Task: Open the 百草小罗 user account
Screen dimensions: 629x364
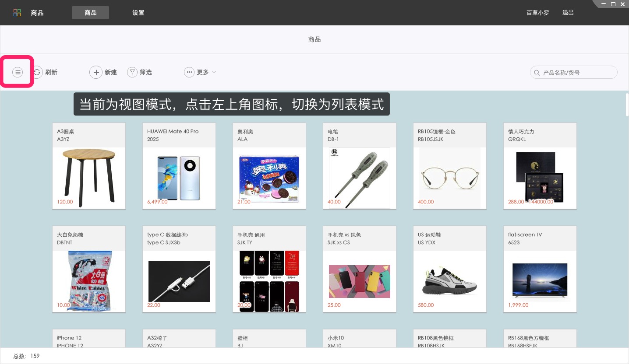Action: [538, 13]
